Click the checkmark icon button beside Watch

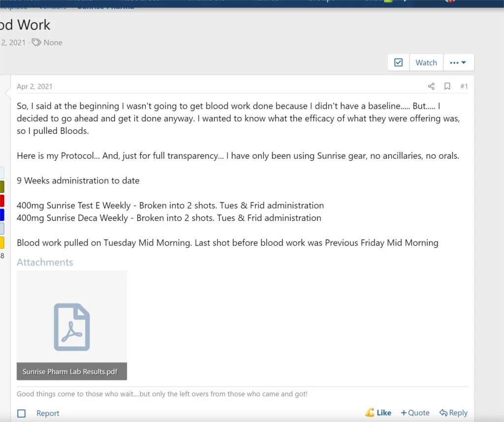point(399,62)
